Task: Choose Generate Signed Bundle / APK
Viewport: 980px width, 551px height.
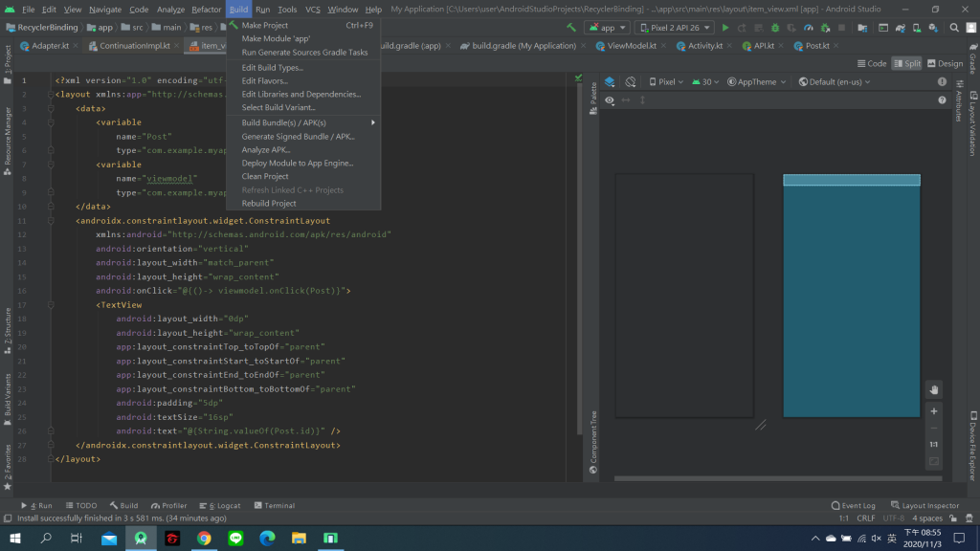Action: (x=303, y=136)
